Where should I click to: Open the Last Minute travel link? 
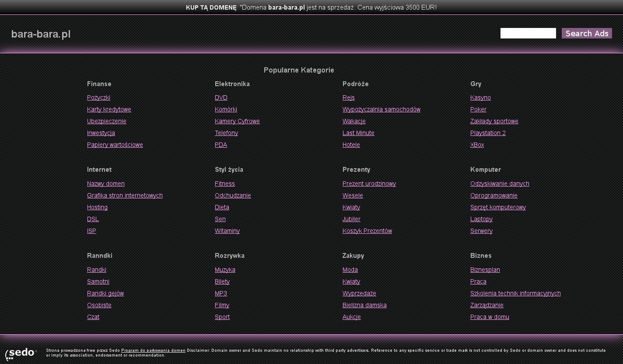click(358, 133)
